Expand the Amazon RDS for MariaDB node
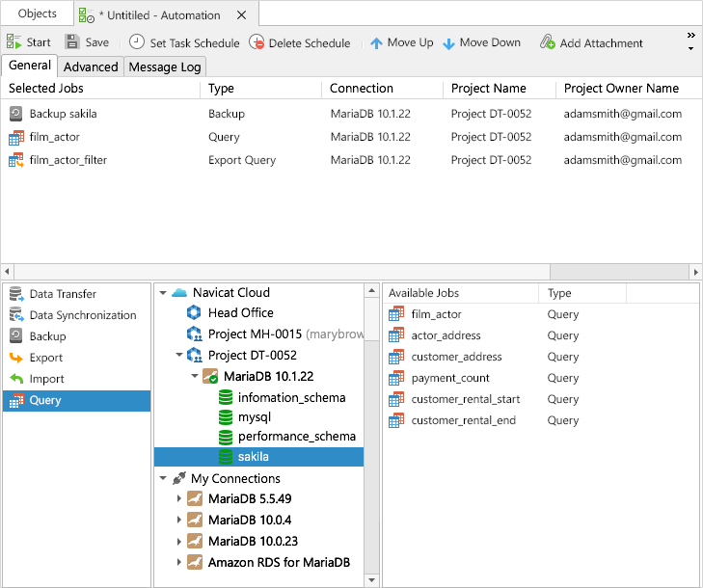Viewport: 703px width, 588px height. (179, 562)
